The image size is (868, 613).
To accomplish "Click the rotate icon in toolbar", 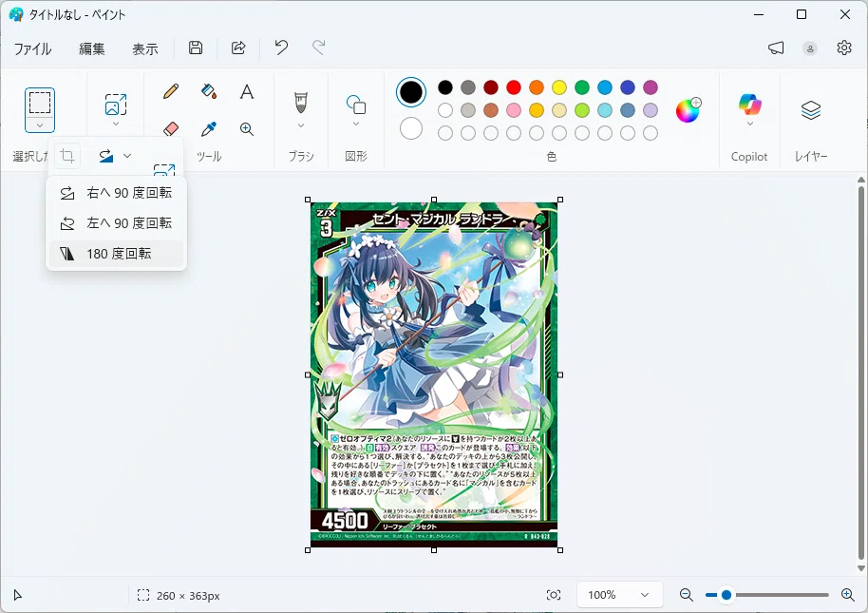I will 106,156.
